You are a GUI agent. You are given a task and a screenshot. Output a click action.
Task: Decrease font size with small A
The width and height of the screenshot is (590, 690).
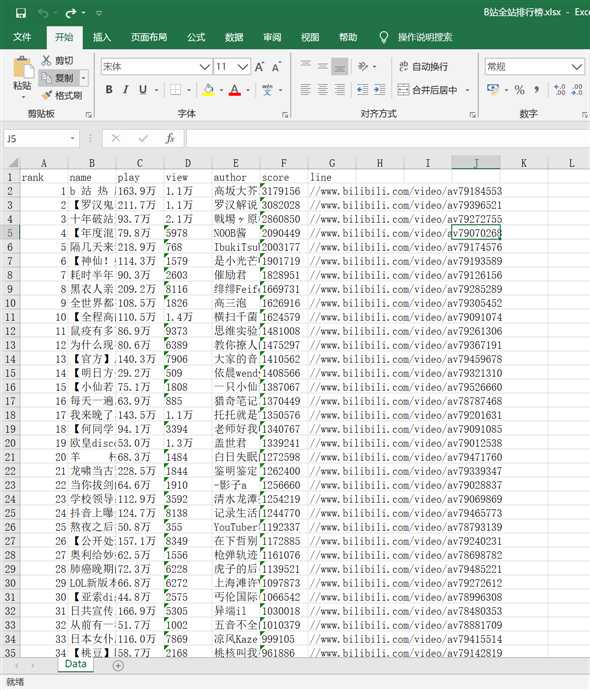(276, 67)
